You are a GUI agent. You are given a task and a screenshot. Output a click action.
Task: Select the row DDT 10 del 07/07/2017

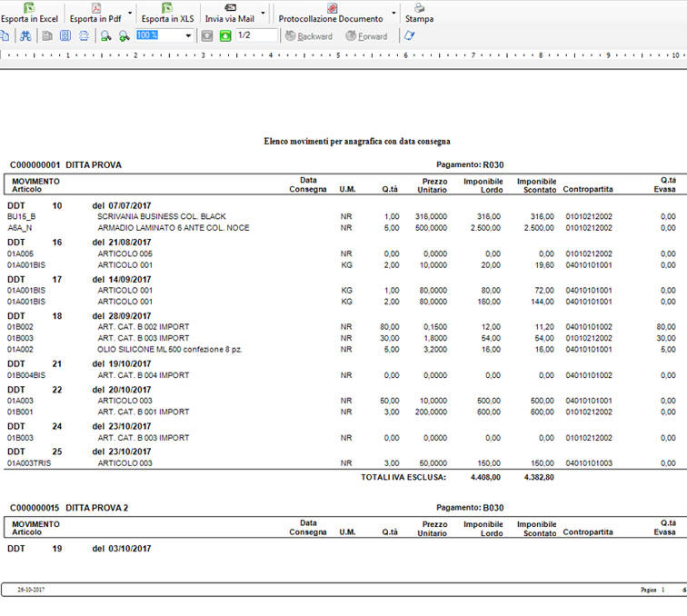click(x=79, y=205)
